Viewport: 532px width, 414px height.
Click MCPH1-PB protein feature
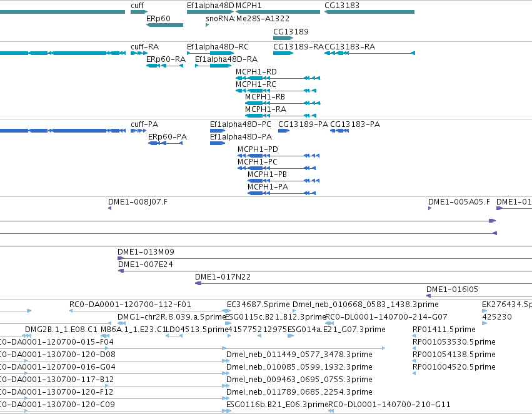tap(283, 181)
